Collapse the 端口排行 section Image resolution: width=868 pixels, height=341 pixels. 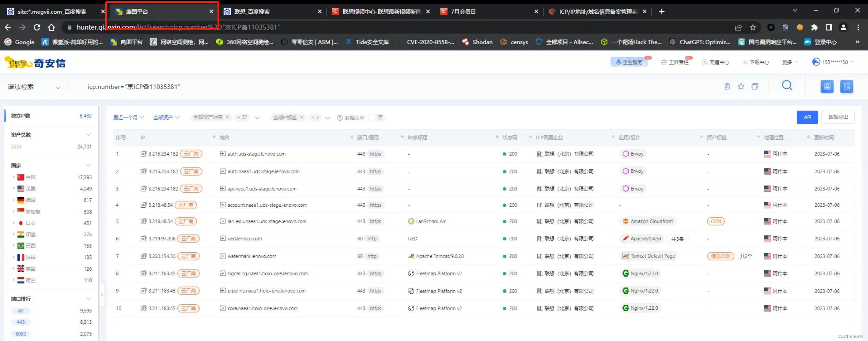pos(88,299)
